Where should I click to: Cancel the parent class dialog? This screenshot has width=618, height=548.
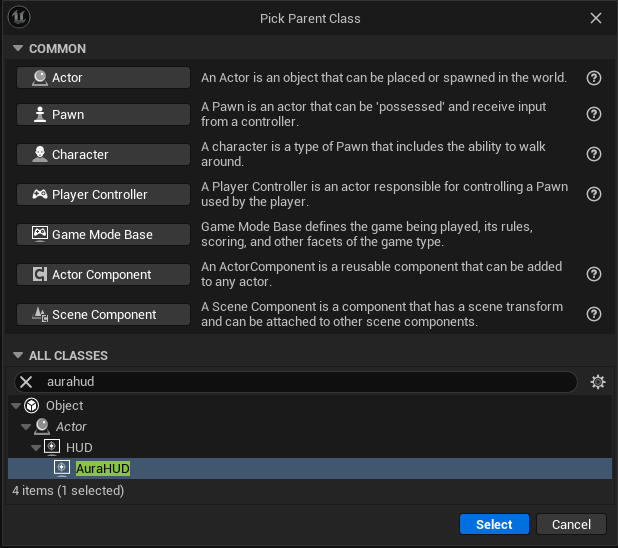point(571,524)
